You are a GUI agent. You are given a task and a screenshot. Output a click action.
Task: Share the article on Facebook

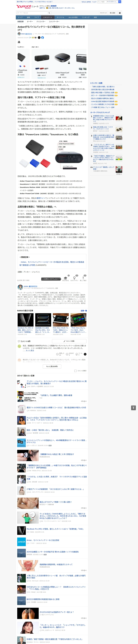[x=43, y=37]
